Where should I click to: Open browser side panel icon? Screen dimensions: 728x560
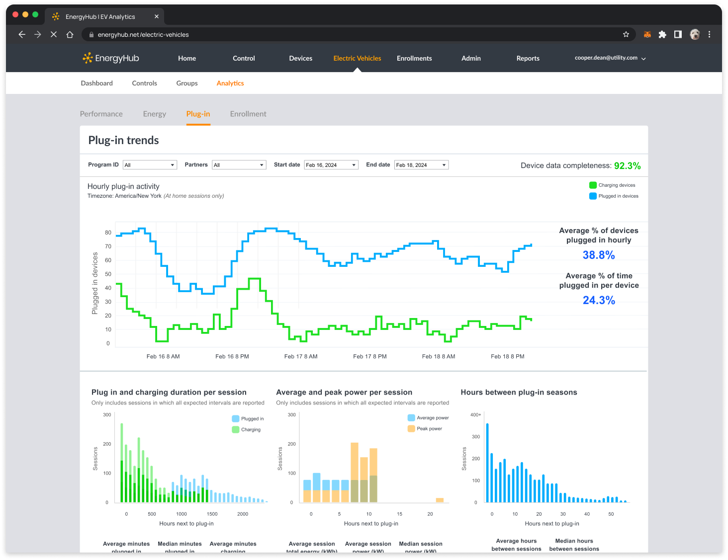[678, 34]
